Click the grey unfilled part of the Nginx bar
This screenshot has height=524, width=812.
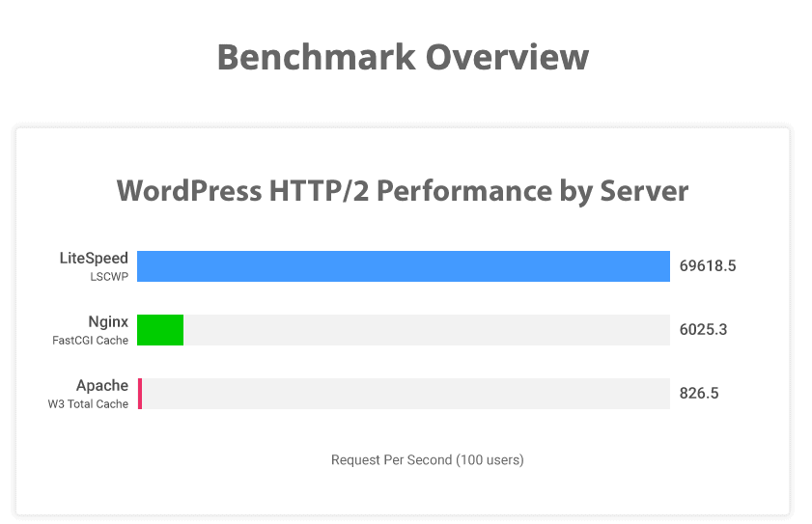pos(425,330)
